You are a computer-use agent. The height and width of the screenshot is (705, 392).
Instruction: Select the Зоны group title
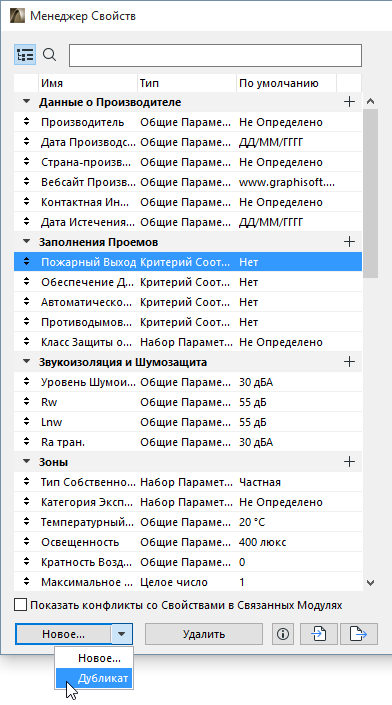(53, 462)
